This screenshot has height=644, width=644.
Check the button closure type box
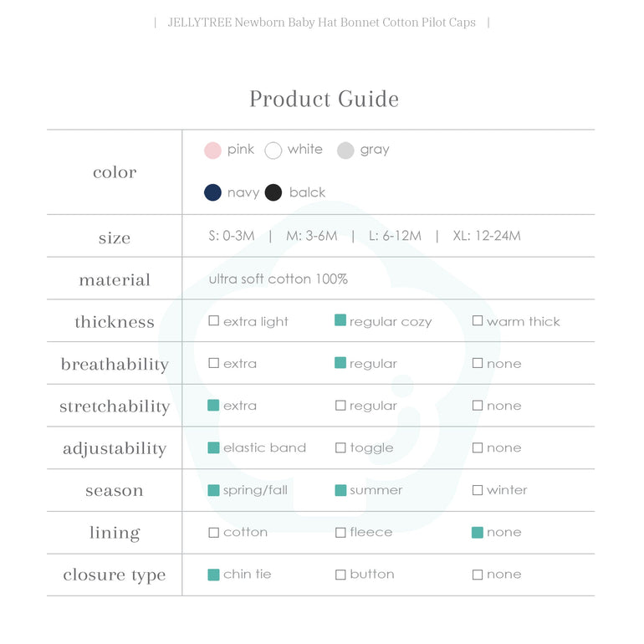pyautogui.click(x=340, y=575)
